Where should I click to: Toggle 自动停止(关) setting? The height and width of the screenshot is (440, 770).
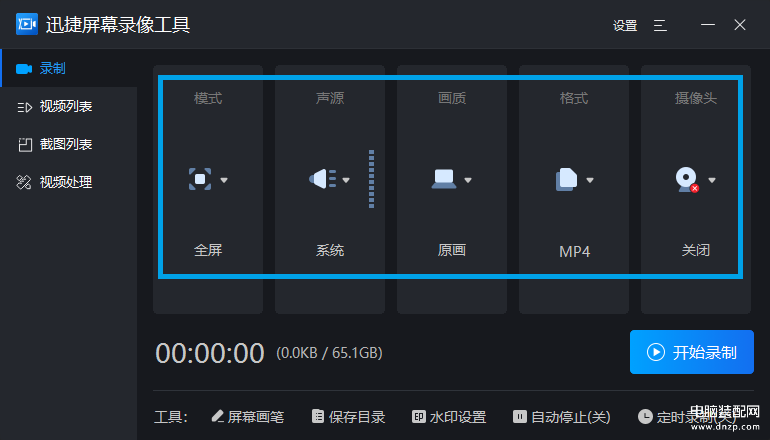[x=562, y=417]
